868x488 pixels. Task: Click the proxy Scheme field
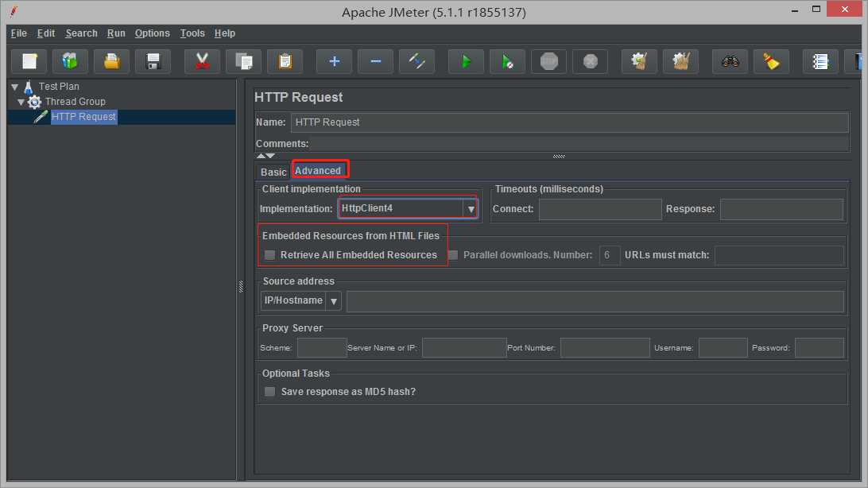point(322,347)
